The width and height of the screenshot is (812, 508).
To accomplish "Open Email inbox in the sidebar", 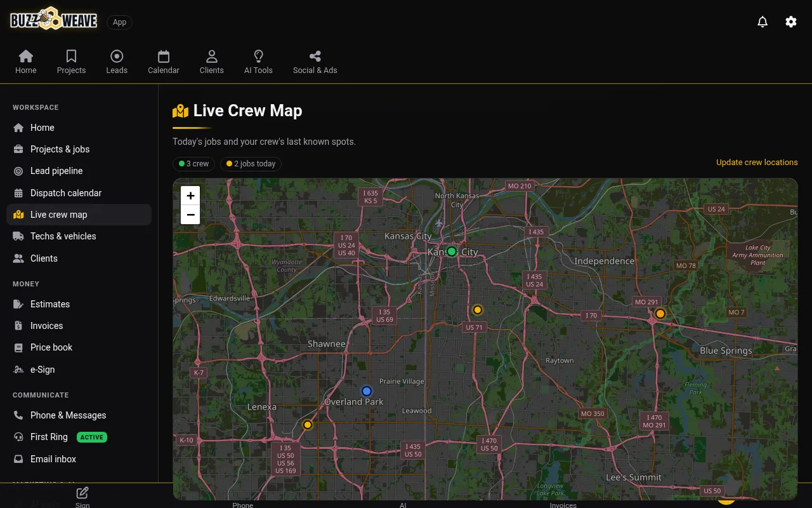I will point(79,459).
